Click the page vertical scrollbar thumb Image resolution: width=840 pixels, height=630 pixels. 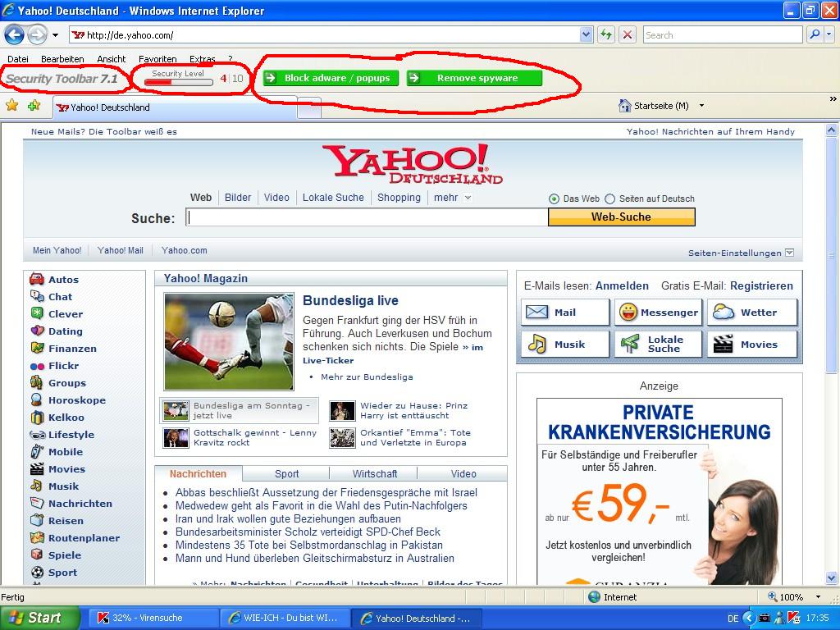tap(831, 255)
